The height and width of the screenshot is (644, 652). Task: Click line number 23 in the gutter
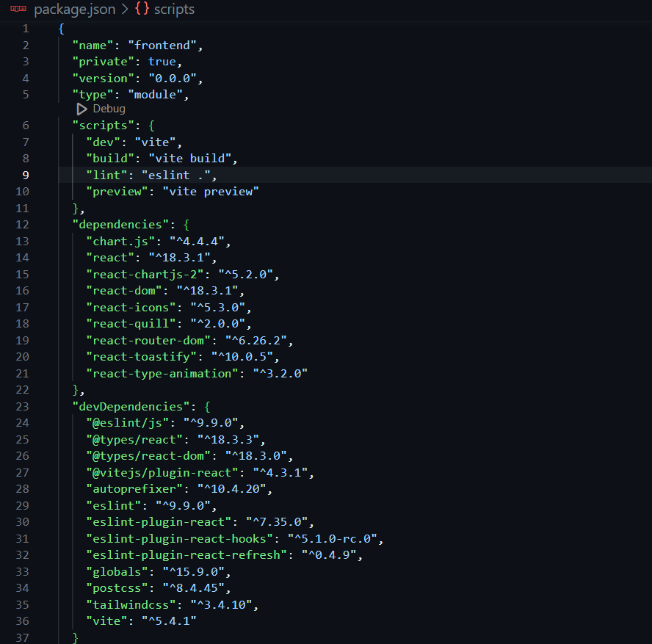tap(22, 406)
